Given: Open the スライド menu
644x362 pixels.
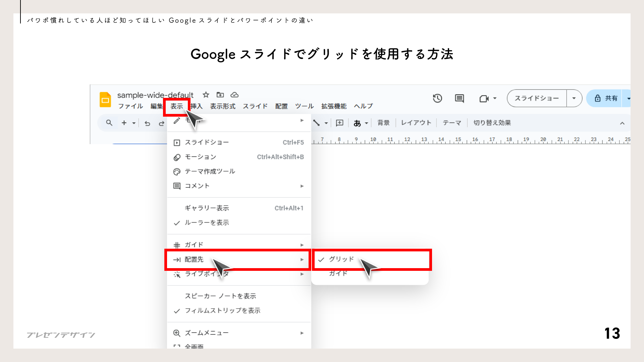Looking at the screenshot, I should pyautogui.click(x=255, y=106).
